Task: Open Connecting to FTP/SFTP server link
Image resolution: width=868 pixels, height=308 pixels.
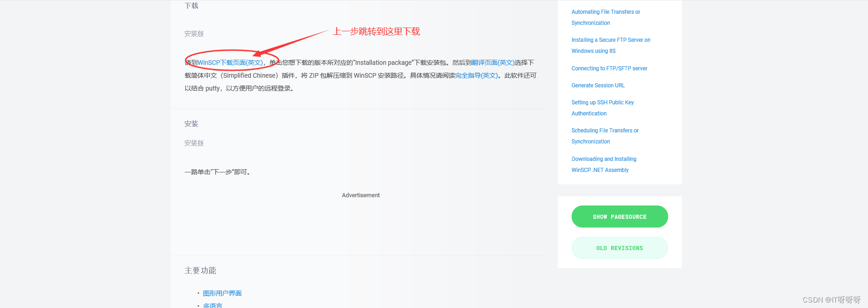Action: tap(609, 68)
